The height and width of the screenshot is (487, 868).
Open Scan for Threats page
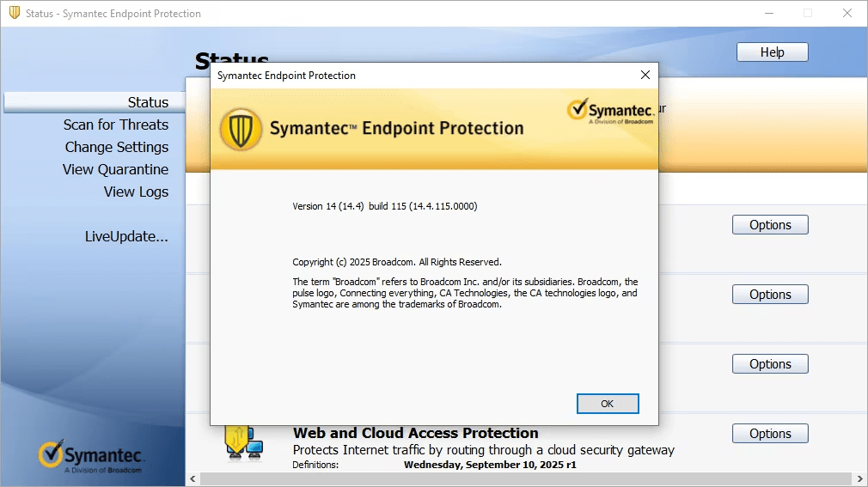point(116,125)
